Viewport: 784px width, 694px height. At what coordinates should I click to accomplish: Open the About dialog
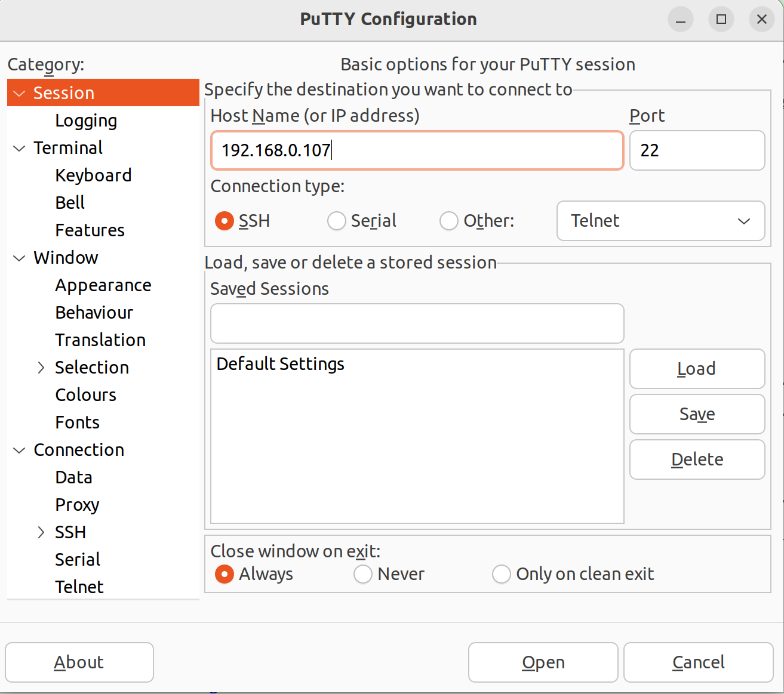click(x=79, y=662)
